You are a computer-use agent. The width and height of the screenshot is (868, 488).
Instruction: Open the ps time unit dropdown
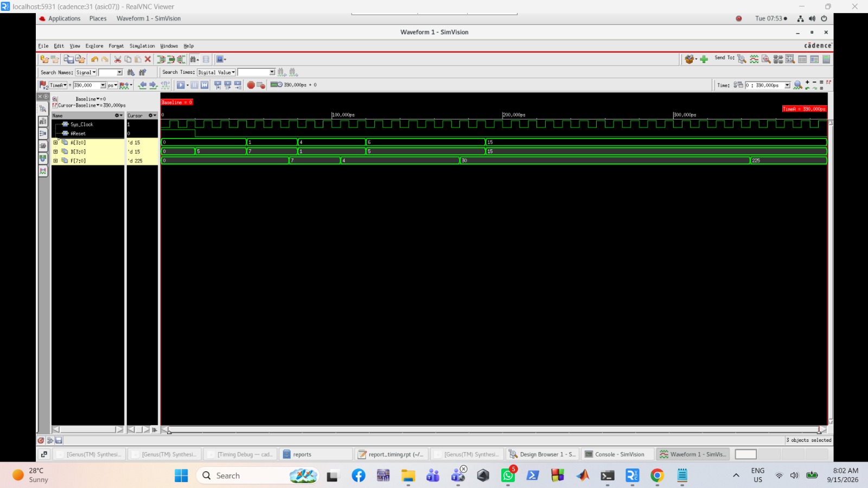pos(112,85)
